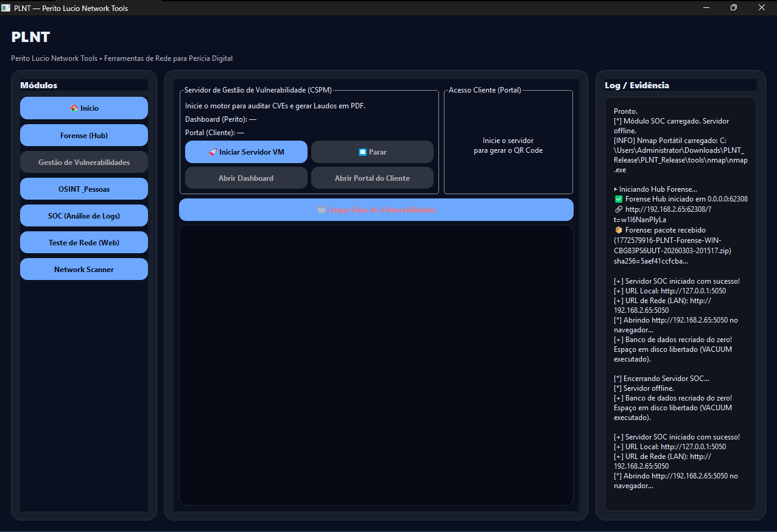Open SOC (Análise de Logs) module
777x532 pixels.
pos(84,215)
